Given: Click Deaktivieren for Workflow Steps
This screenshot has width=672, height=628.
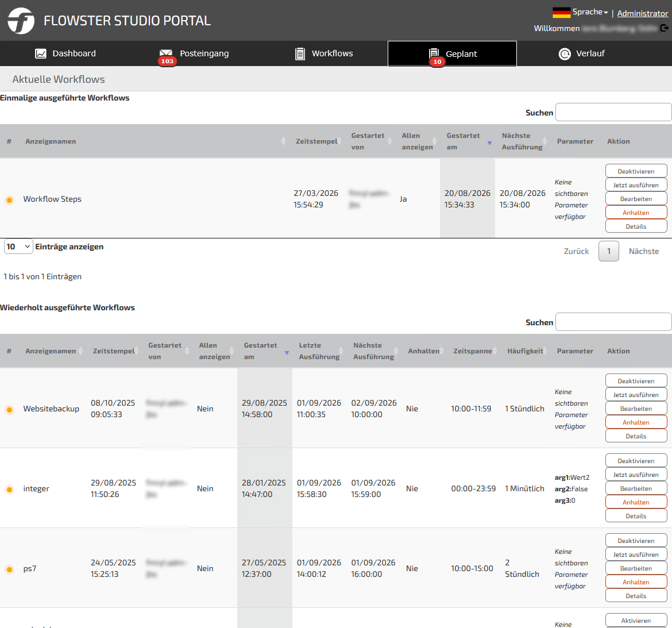Looking at the screenshot, I should click(x=636, y=171).
